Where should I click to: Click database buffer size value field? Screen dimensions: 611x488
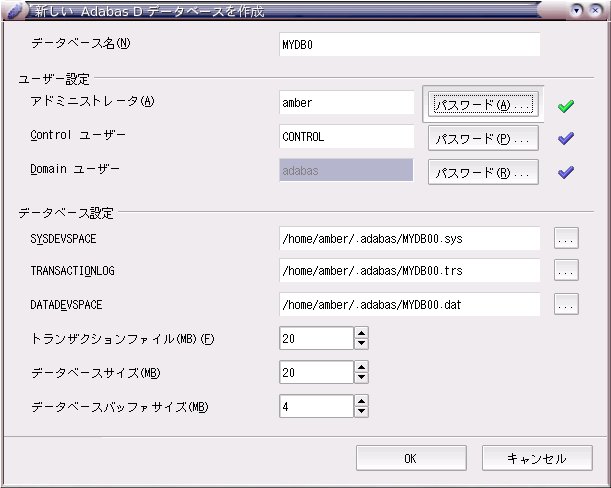[x=316, y=406]
